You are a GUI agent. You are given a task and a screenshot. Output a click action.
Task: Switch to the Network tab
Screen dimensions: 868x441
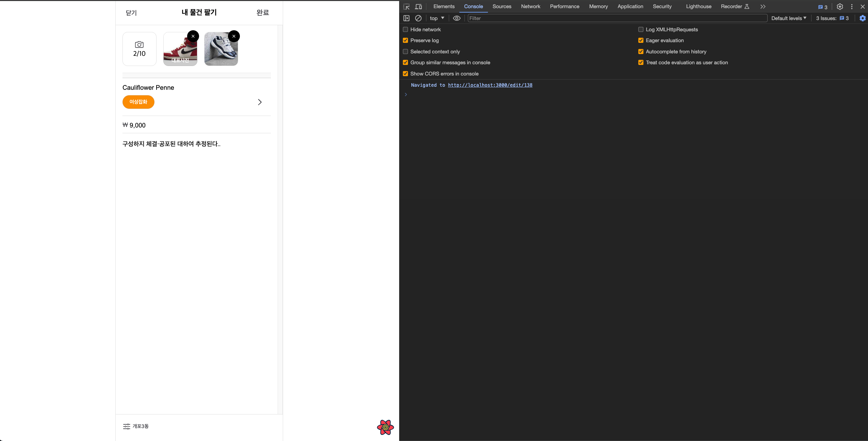click(x=530, y=6)
